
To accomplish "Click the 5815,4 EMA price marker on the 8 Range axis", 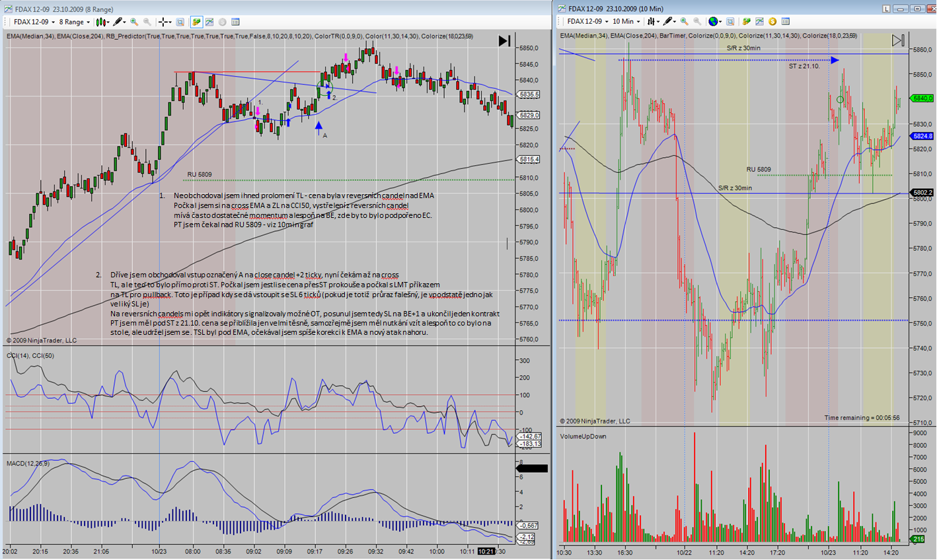I will click(x=529, y=160).
